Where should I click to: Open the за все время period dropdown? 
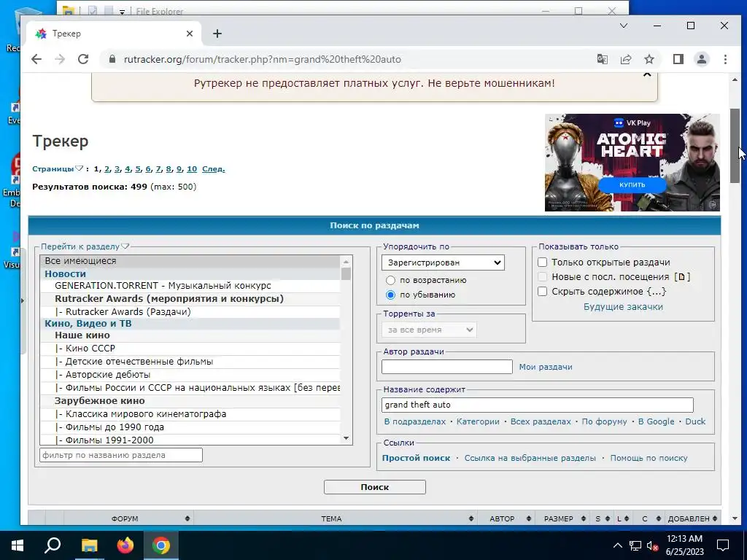(x=429, y=330)
